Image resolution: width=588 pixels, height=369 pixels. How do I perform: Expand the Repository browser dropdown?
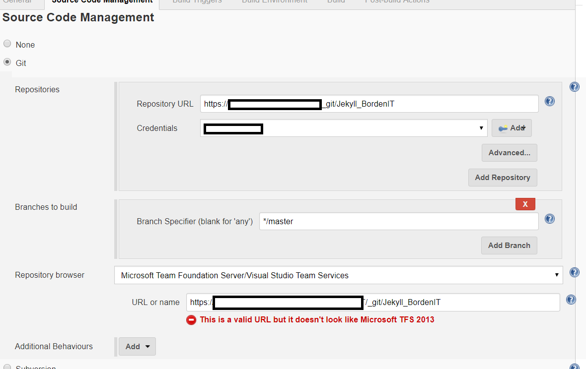pos(339,275)
